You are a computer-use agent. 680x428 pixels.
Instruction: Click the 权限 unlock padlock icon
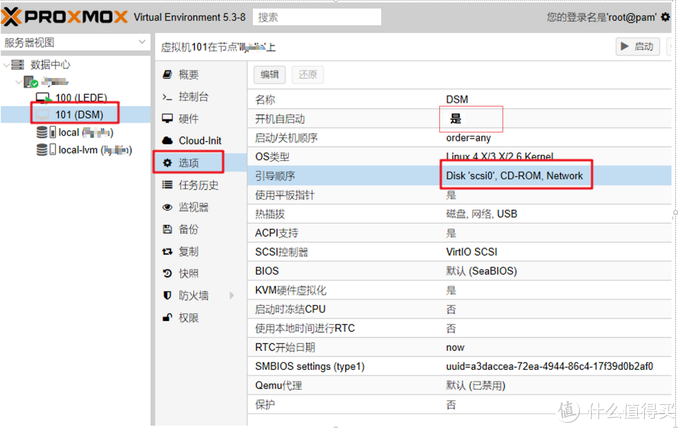click(x=167, y=317)
